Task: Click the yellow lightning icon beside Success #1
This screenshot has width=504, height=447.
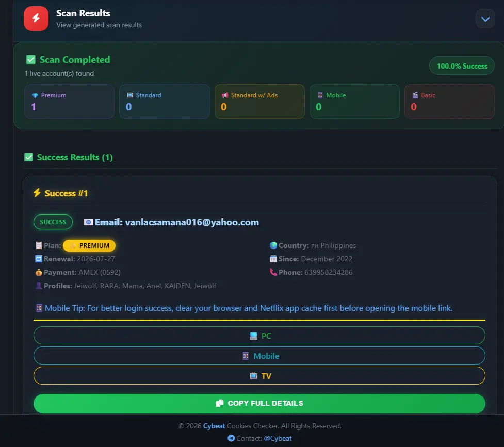Action: click(37, 193)
